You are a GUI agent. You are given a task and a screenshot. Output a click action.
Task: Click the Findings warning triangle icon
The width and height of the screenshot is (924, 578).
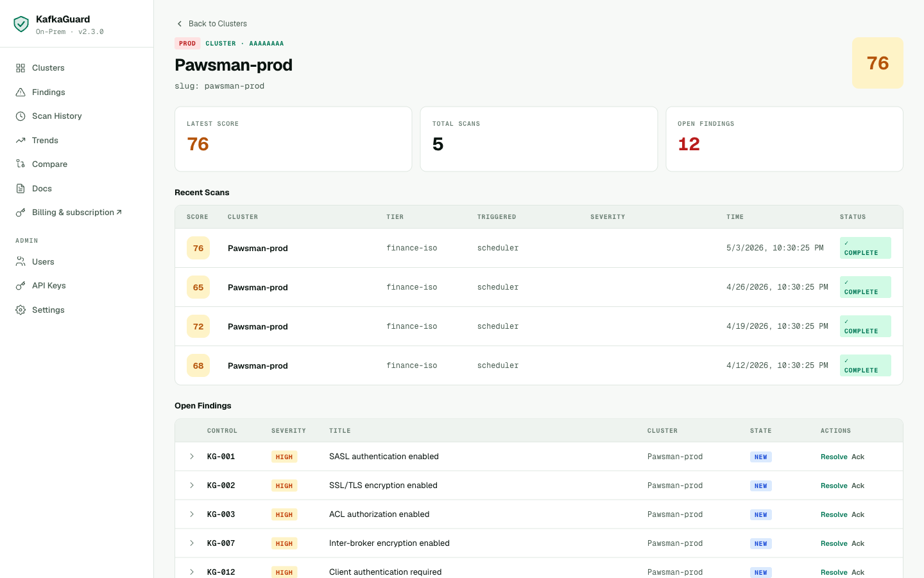(x=21, y=92)
